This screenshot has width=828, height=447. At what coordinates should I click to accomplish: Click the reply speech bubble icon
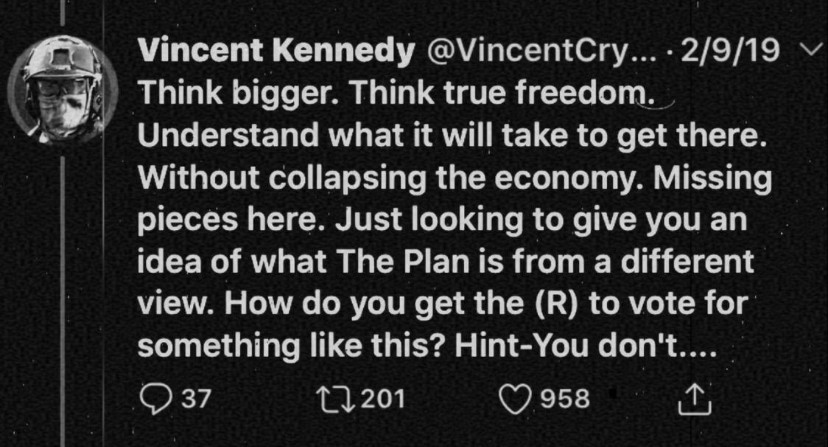coord(155,398)
